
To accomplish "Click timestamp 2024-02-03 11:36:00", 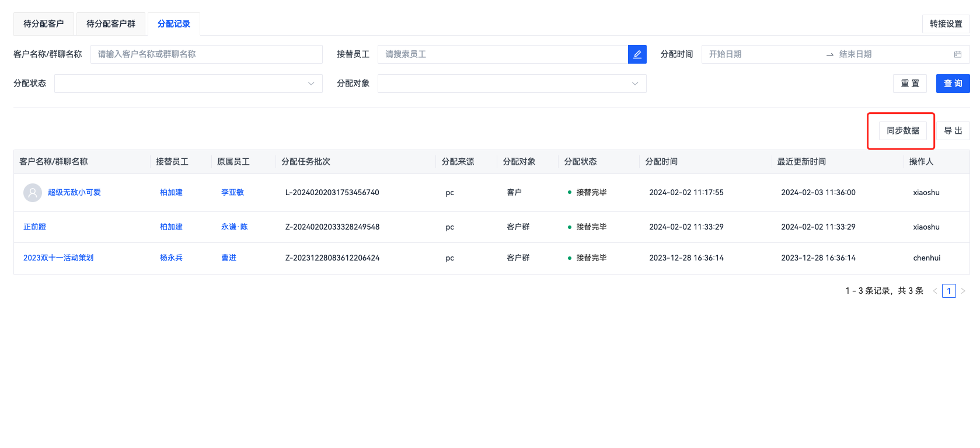I will 818,193.
